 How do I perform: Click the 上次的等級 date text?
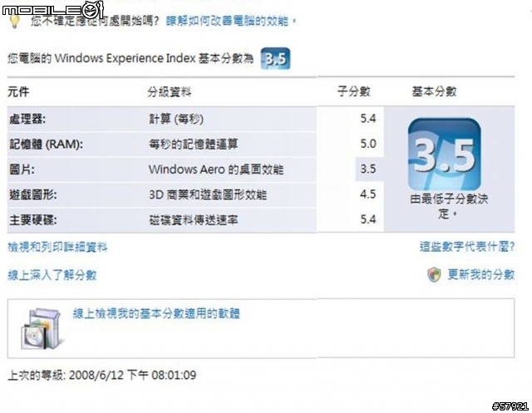(x=101, y=375)
